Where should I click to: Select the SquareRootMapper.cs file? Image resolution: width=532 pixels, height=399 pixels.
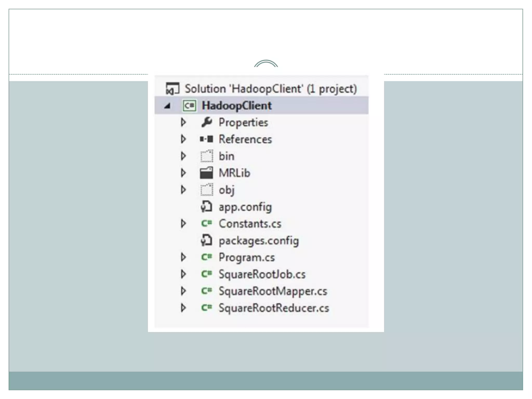click(x=273, y=291)
